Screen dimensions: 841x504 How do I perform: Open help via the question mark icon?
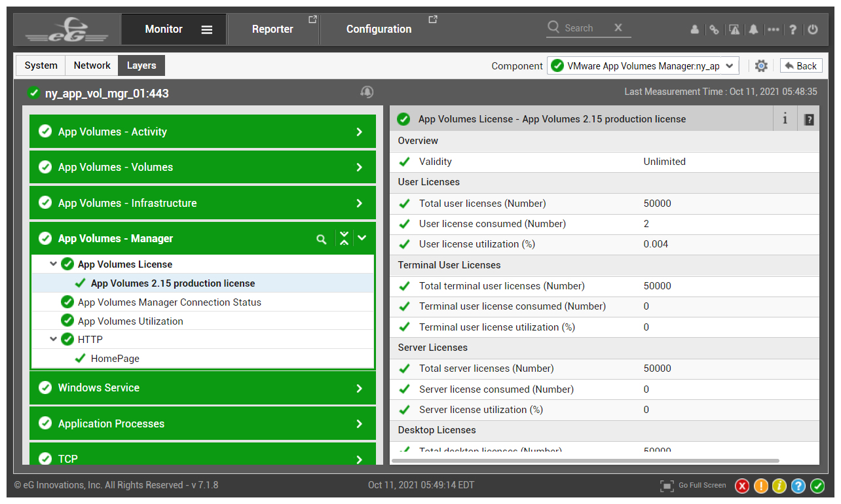pos(793,29)
